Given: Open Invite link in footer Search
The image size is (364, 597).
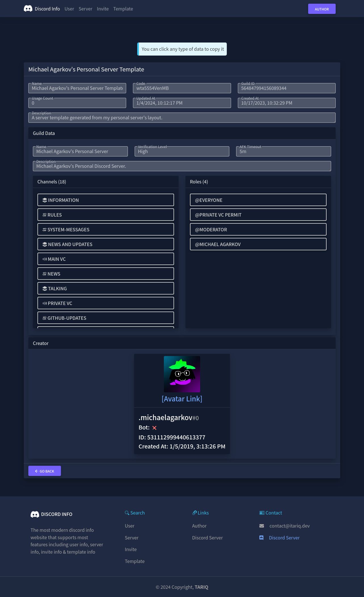Looking at the screenshot, I should [131, 549].
